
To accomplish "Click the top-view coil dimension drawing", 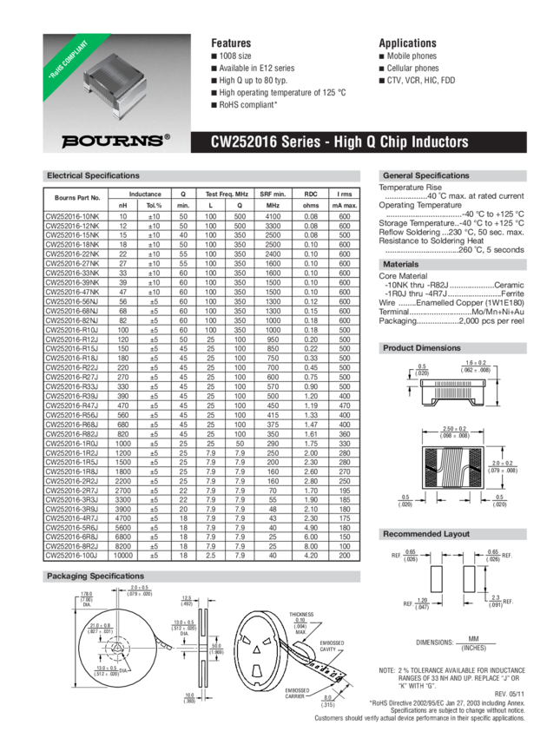I will (x=454, y=467).
